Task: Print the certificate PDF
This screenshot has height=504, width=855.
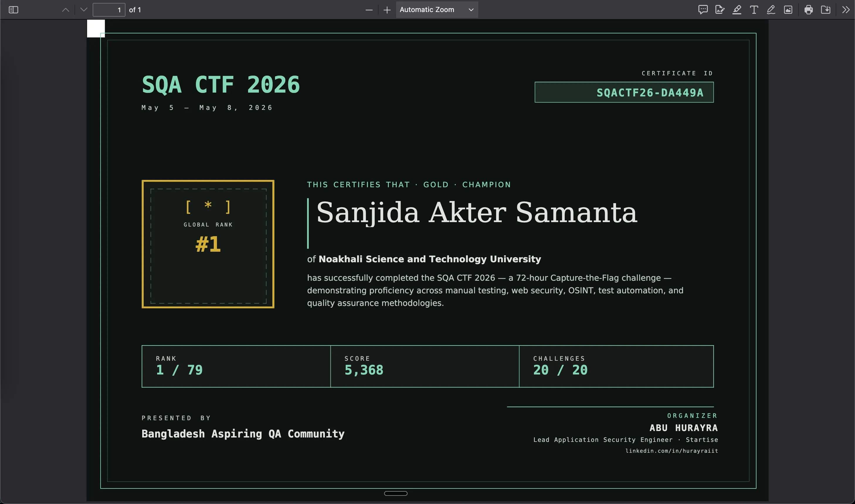Action: [808, 10]
